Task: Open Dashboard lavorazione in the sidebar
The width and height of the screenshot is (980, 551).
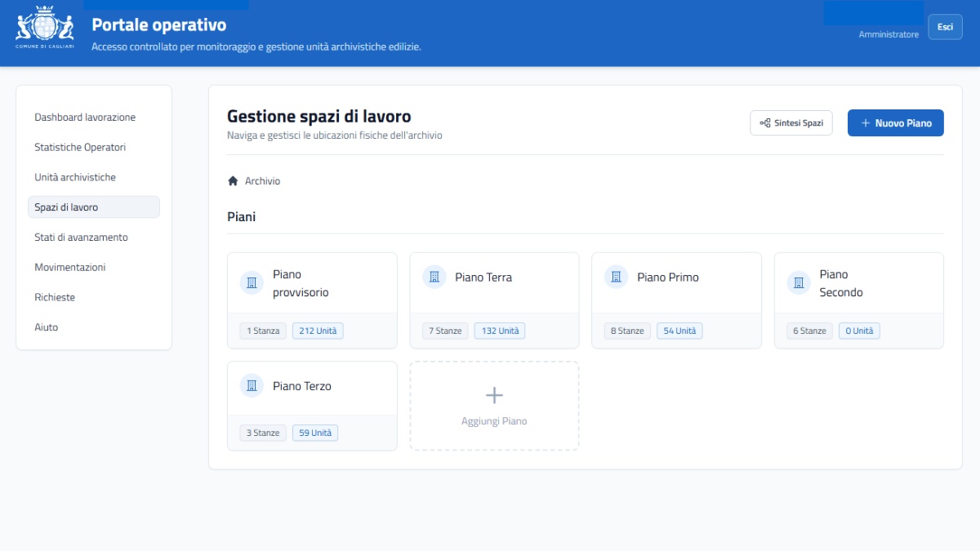Action: (94, 118)
